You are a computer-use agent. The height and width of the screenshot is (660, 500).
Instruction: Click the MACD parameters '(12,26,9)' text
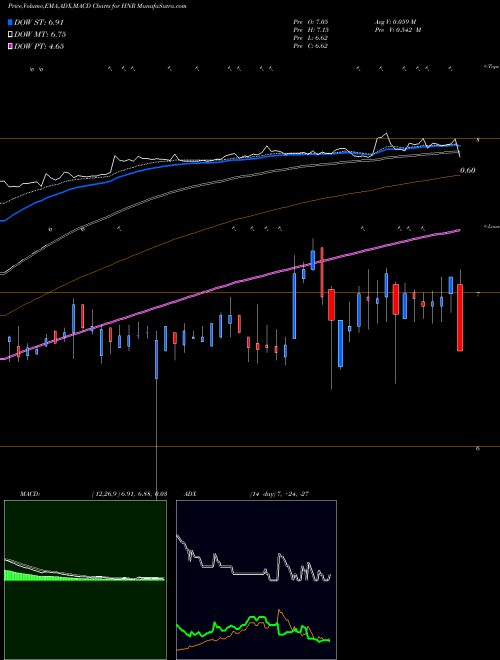click(x=106, y=494)
